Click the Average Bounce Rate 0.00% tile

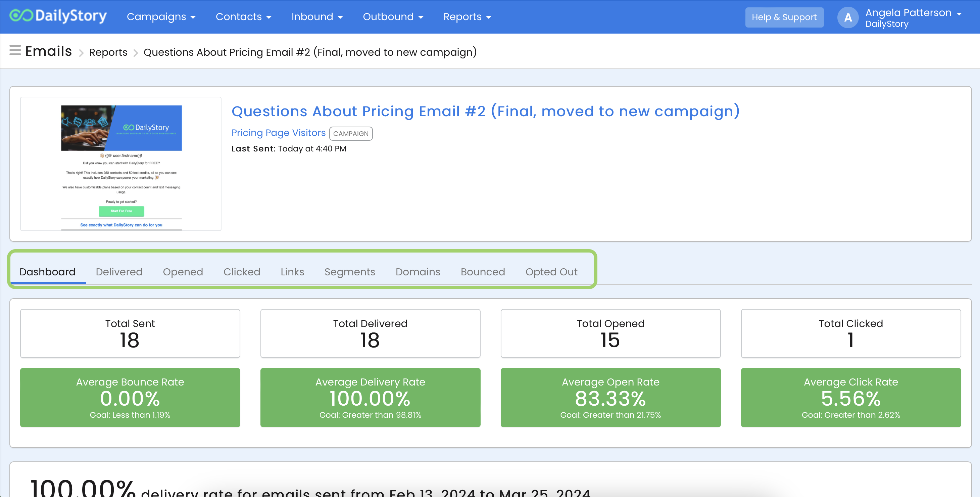[130, 397]
